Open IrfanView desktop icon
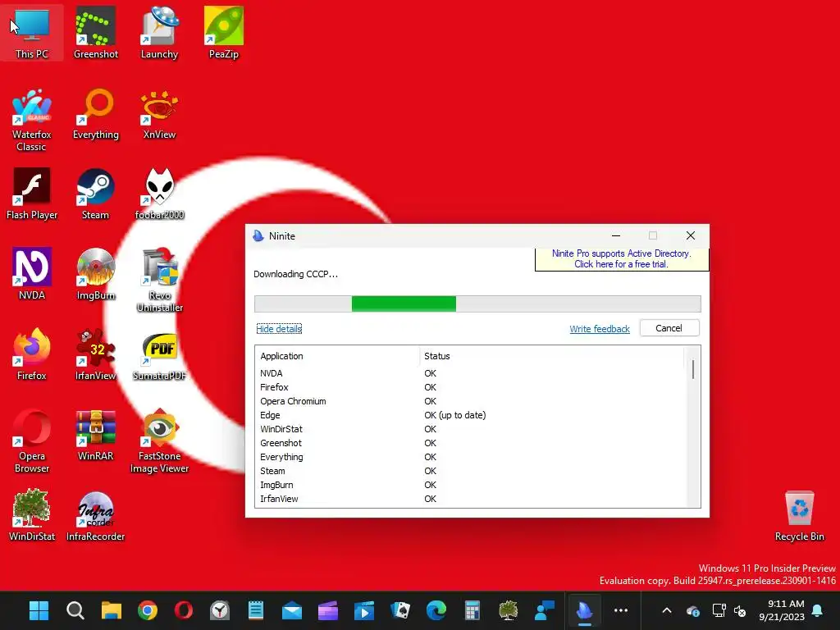 (x=96, y=354)
